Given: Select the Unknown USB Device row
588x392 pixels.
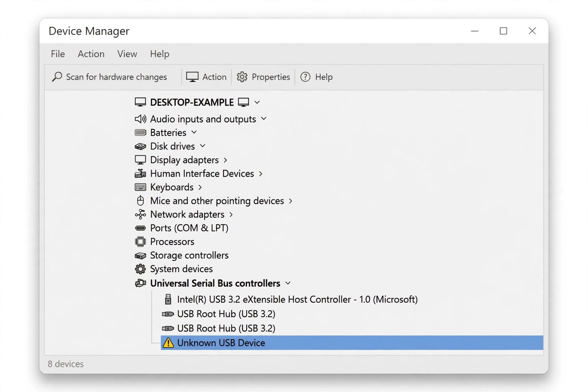Looking at the screenshot, I should point(352,343).
